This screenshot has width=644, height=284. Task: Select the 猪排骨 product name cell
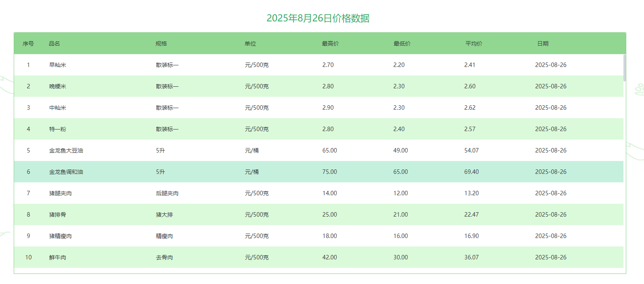(x=58, y=215)
